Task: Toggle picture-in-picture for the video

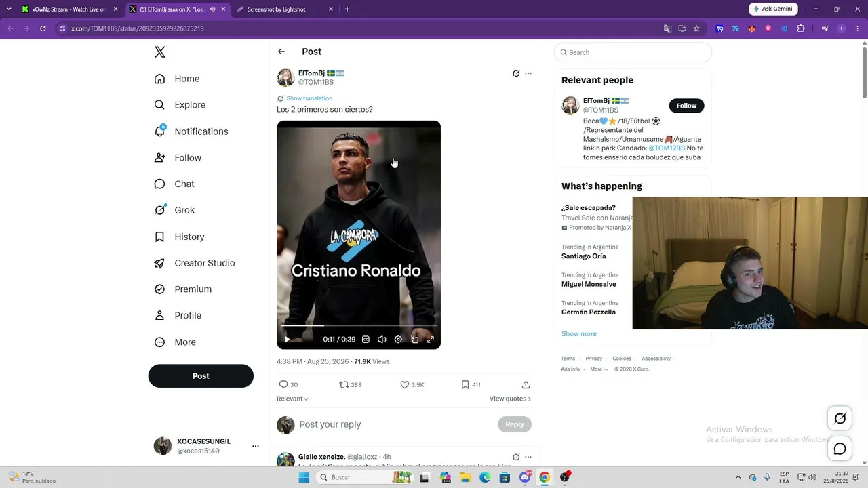Action: tap(414, 340)
